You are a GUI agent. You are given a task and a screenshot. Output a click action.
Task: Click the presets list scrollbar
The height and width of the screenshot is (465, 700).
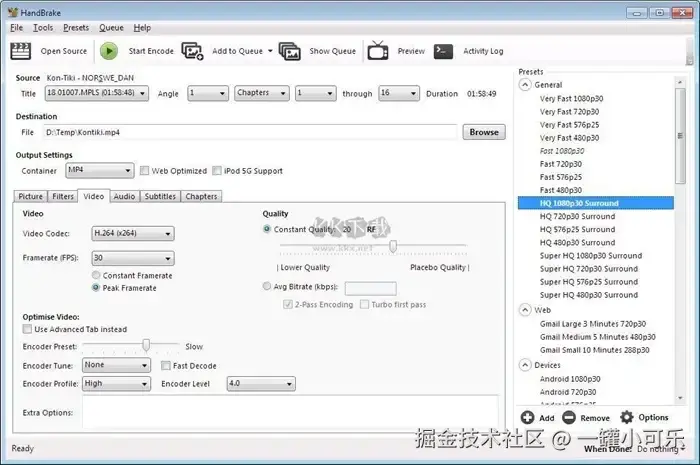pyautogui.click(x=680, y=136)
